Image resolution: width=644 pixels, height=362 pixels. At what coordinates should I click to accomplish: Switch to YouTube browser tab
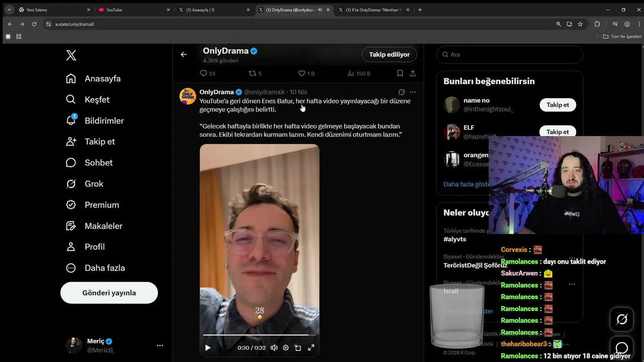click(134, 10)
